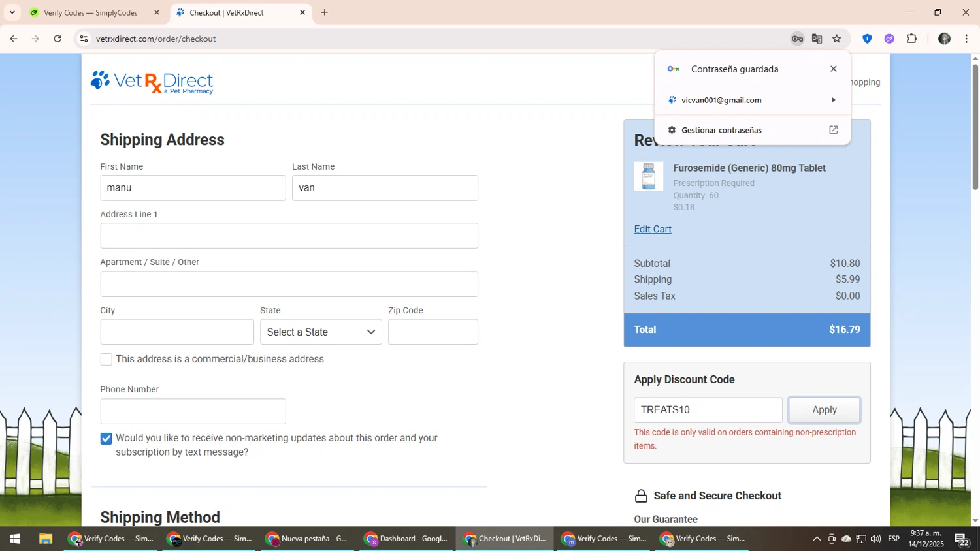Click the browser address bar URL

155,39
